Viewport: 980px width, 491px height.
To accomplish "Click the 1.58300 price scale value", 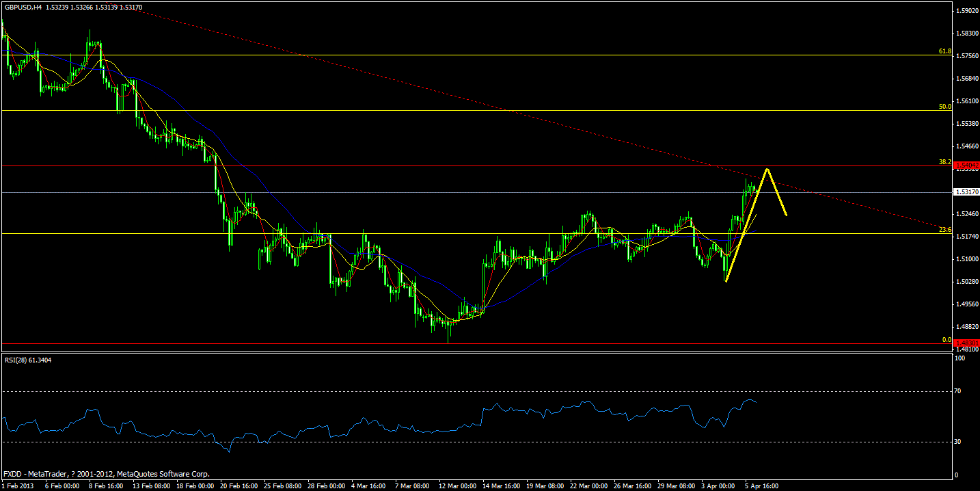I will [968, 34].
